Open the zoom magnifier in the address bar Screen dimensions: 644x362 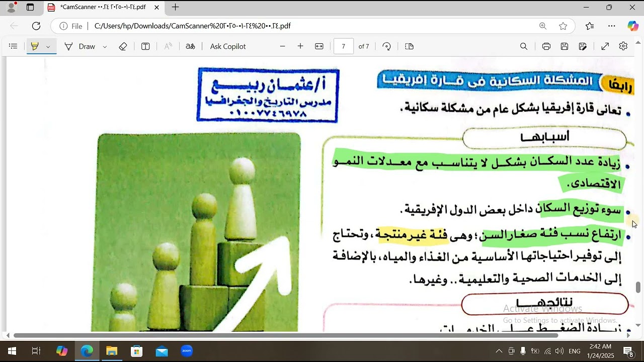(543, 26)
